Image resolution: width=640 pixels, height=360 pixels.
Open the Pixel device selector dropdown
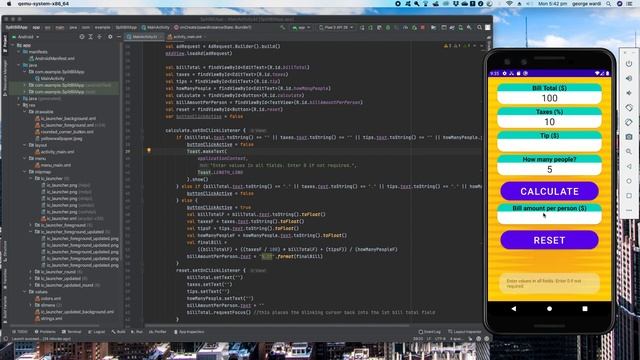336,27
